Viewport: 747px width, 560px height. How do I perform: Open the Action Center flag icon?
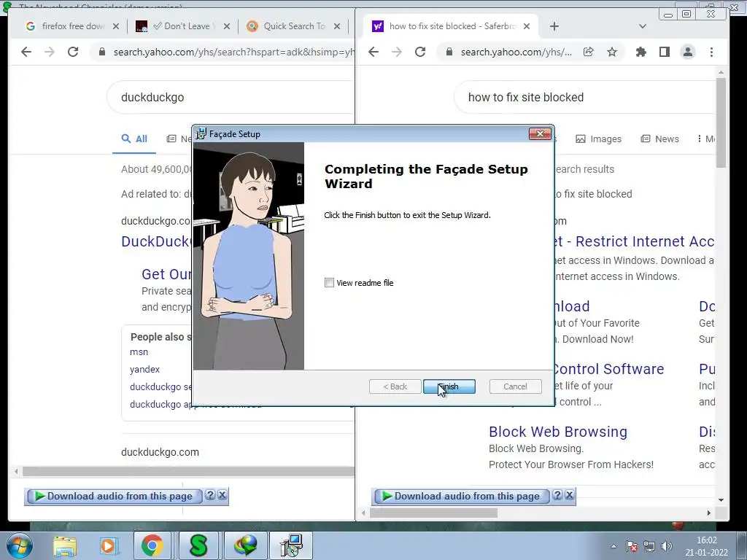tap(632, 547)
